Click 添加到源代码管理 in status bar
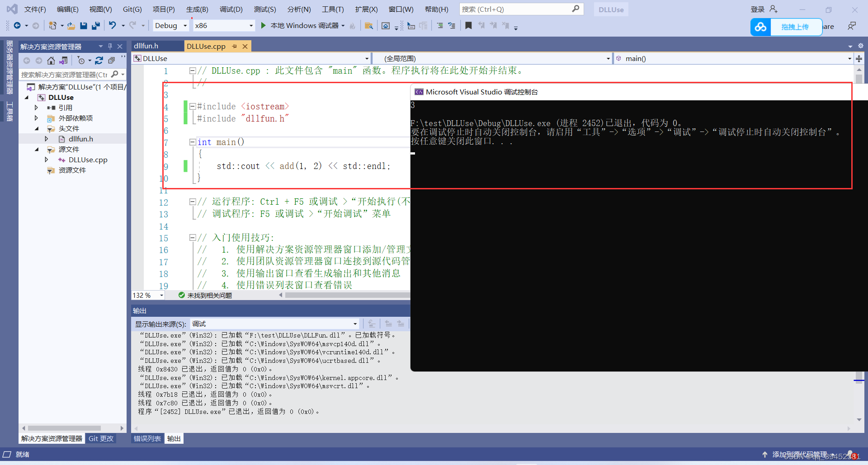Viewport: 868px width, 465px height. coord(800,455)
